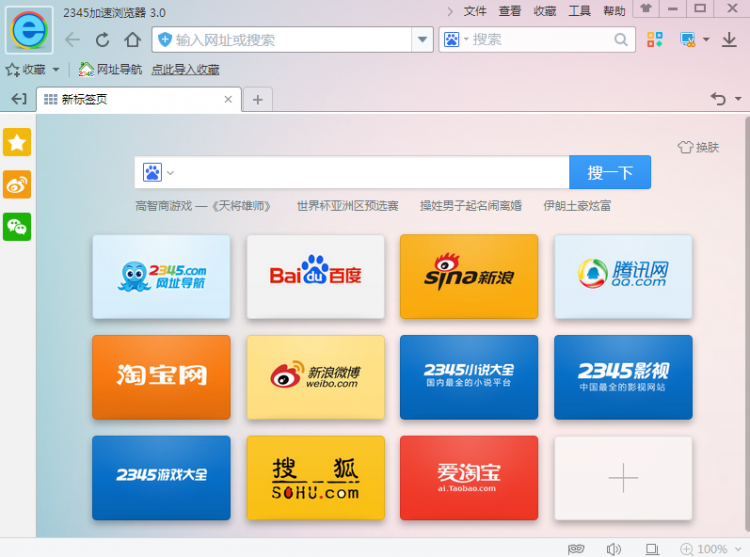750x557 pixels.
Task: Open the 爱淘宝 ai.Taobao.com tile
Action: tap(469, 478)
